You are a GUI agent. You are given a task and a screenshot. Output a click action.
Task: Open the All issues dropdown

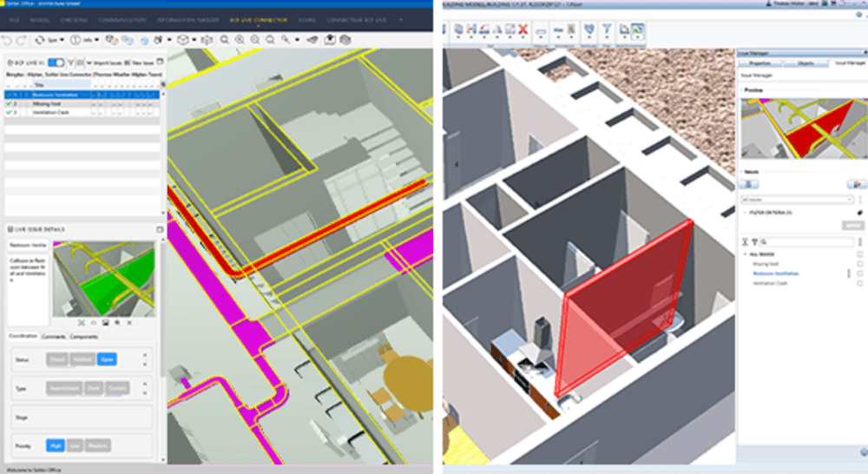click(x=797, y=200)
